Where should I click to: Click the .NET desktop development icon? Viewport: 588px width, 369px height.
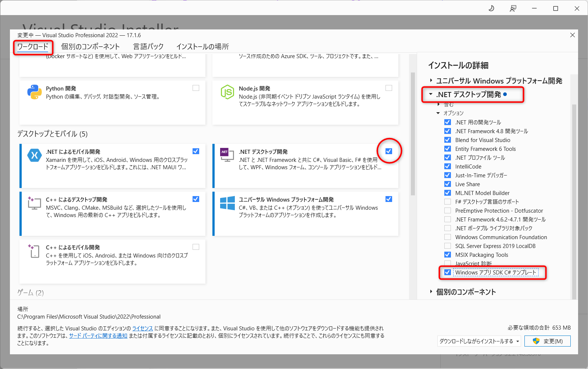coord(227,155)
